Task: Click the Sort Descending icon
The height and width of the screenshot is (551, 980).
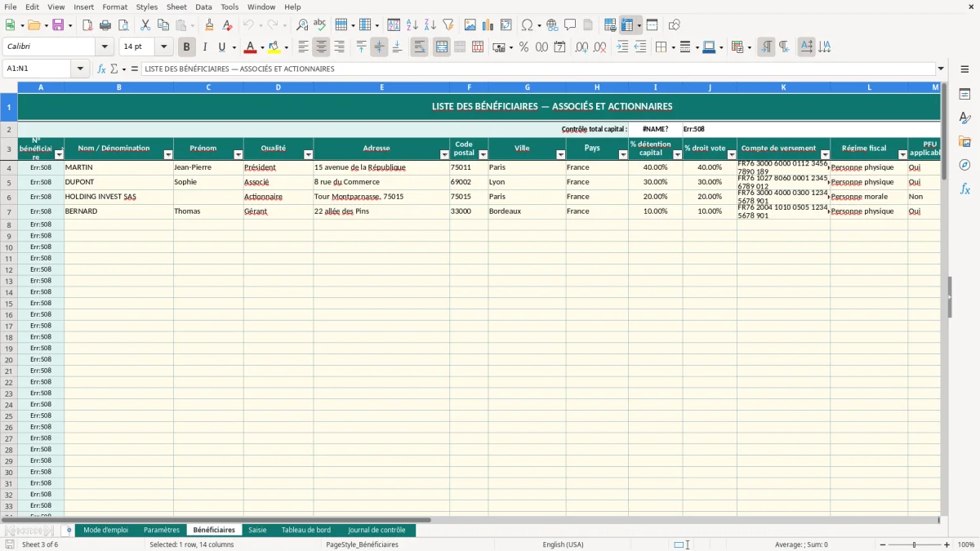Action: [430, 25]
